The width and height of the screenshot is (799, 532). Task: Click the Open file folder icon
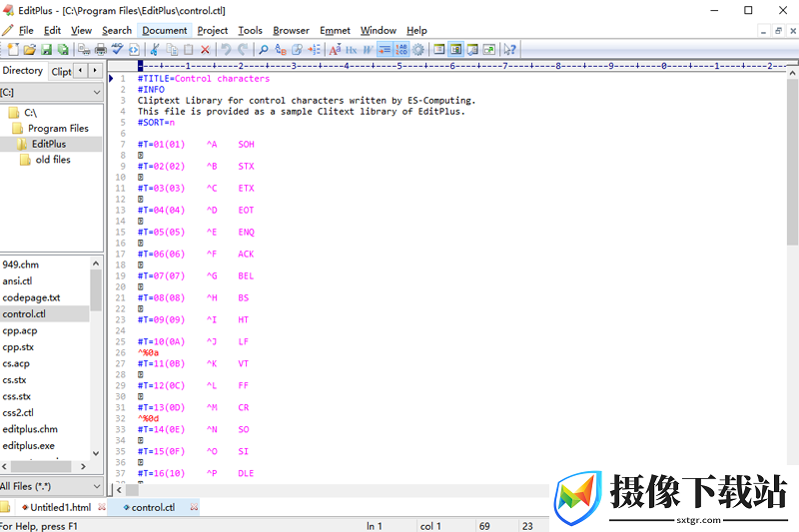pyautogui.click(x=30, y=49)
